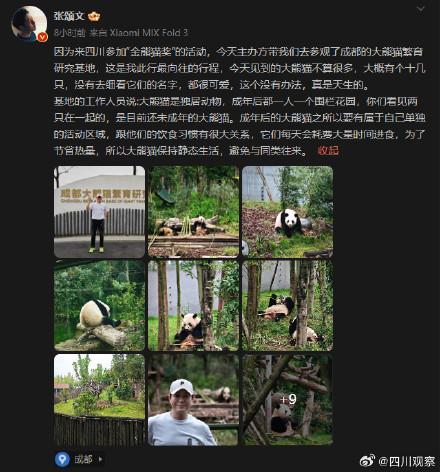This screenshot has width=440, height=472.
Task: Open photo of two pandas among the trees
Action: [287, 306]
